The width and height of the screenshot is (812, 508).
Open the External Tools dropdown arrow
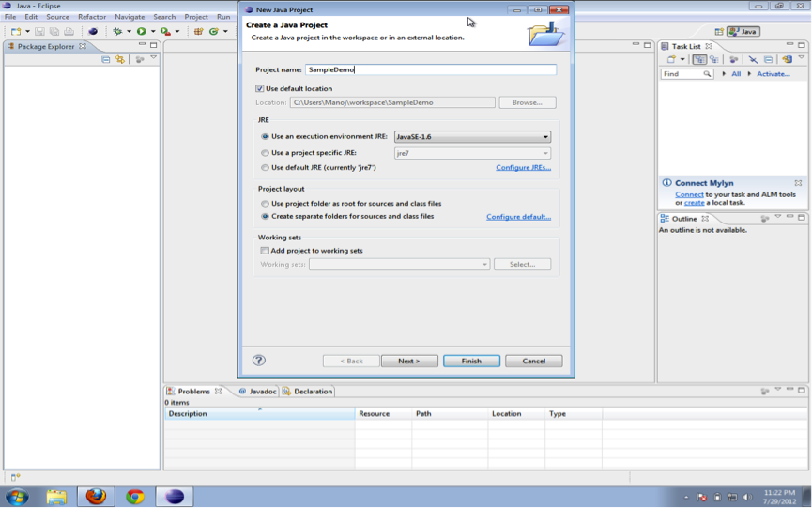pos(177,32)
